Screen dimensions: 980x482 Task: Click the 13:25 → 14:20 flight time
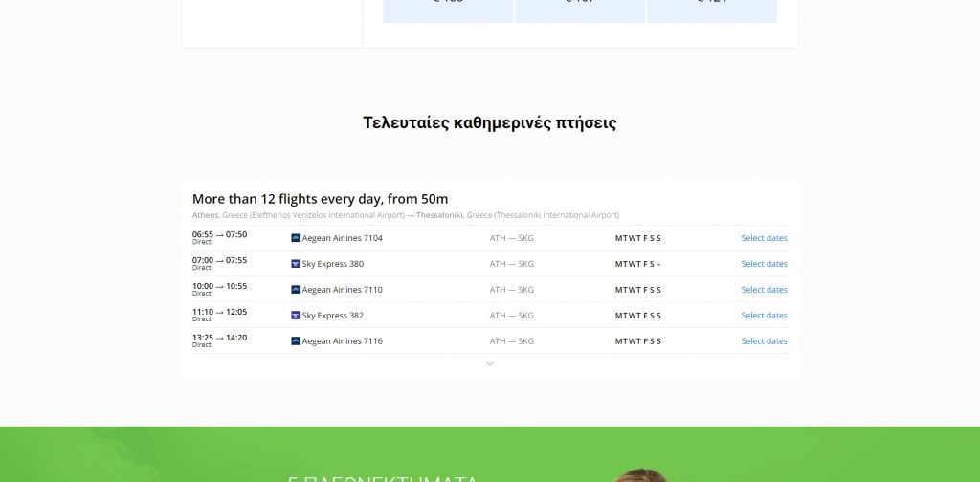tap(219, 338)
